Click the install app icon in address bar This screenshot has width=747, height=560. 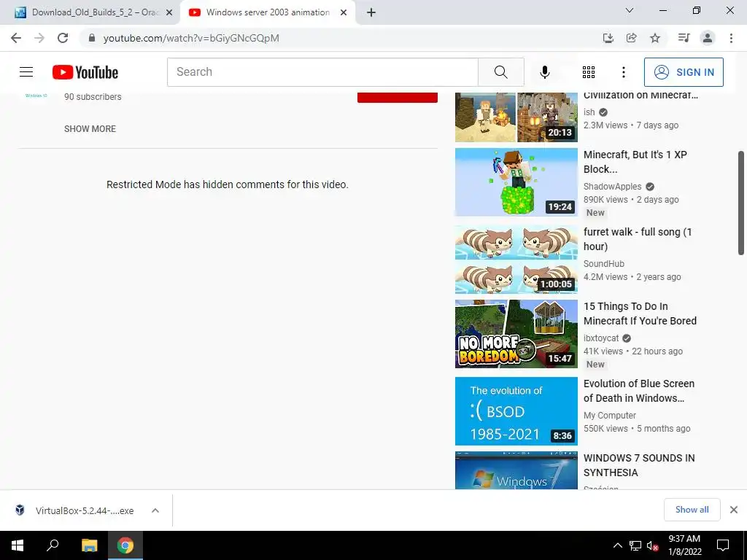[x=608, y=38]
